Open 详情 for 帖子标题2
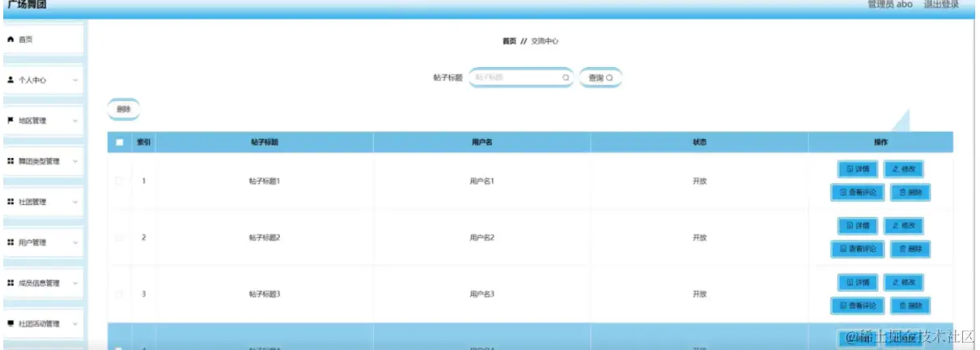 [x=857, y=226]
